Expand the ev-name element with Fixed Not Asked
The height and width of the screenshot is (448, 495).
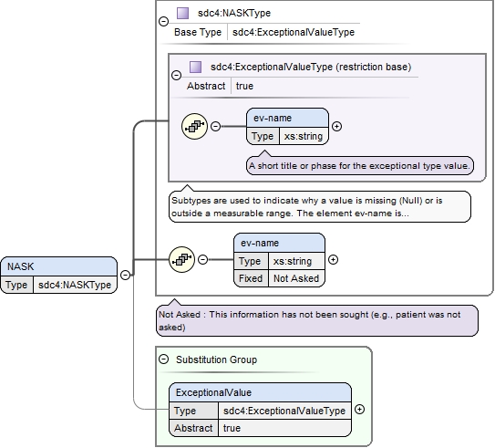point(333,260)
